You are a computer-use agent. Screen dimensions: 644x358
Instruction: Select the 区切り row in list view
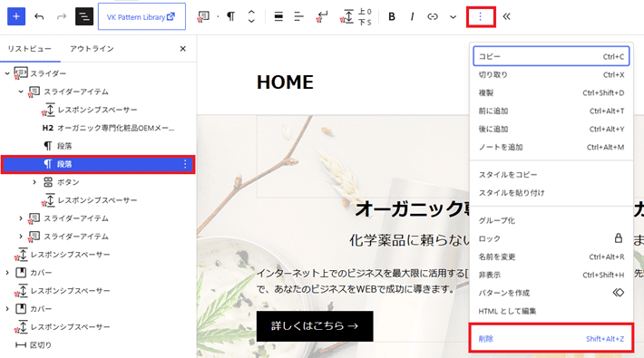98,345
